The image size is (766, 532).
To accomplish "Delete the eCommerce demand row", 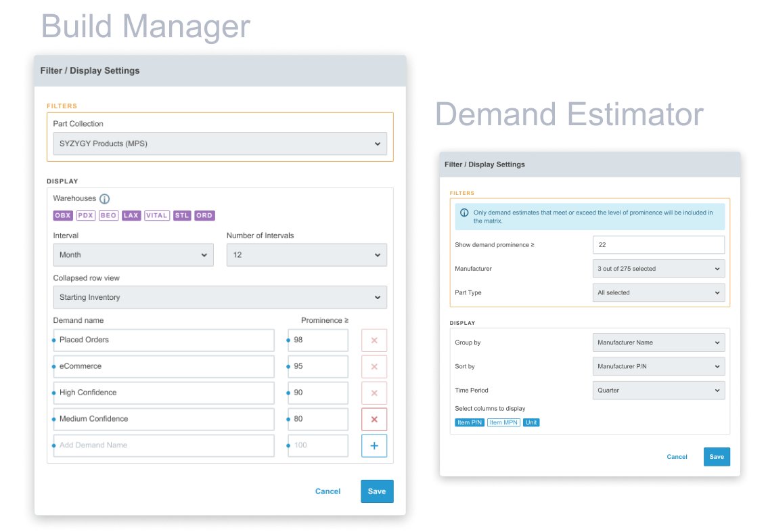I will (x=374, y=367).
